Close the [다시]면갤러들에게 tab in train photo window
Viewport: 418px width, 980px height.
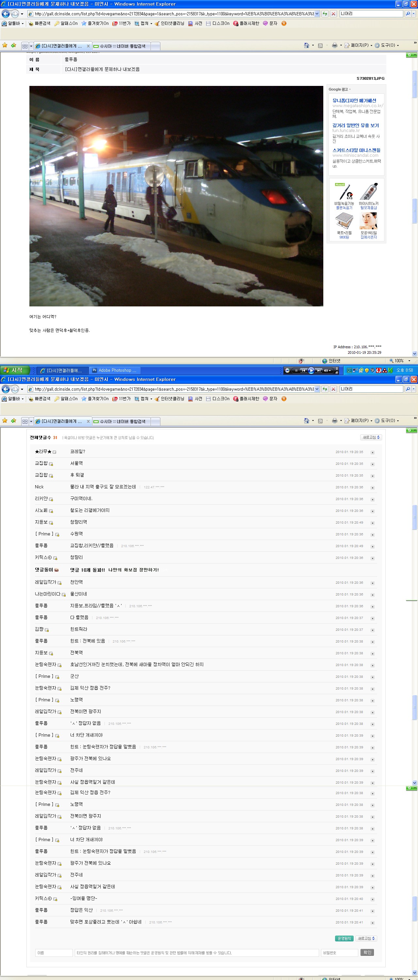click(88, 46)
